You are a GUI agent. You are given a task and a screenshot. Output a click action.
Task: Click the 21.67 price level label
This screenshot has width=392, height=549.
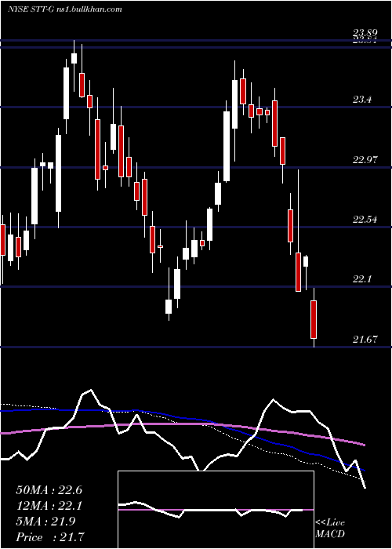coord(365,340)
